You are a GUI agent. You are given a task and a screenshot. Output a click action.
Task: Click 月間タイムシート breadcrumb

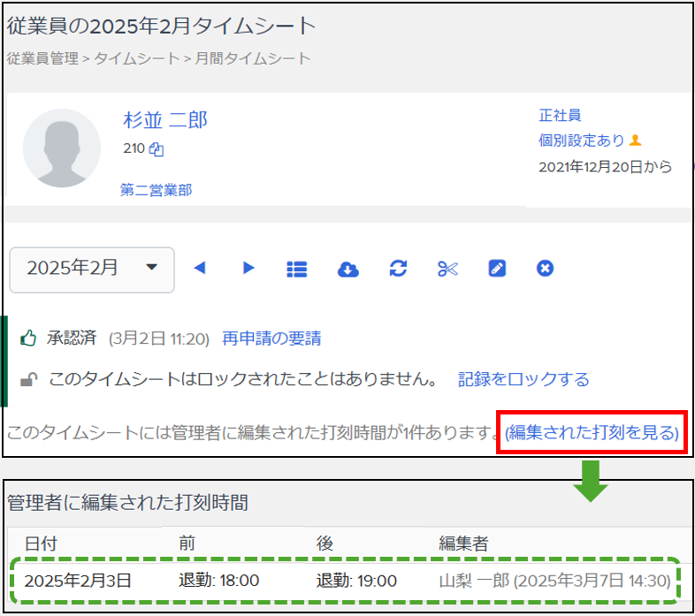pyautogui.click(x=253, y=58)
